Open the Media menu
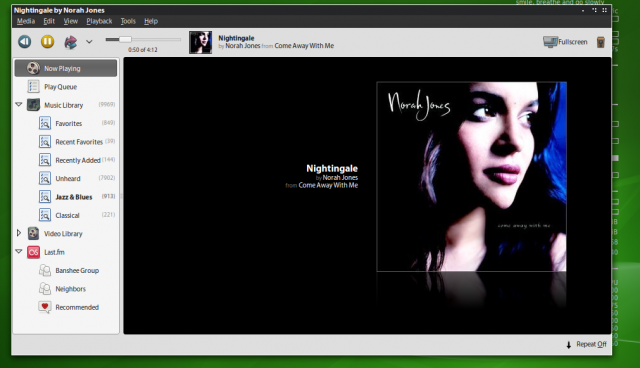The height and width of the screenshot is (368, 640). (26, 21)
